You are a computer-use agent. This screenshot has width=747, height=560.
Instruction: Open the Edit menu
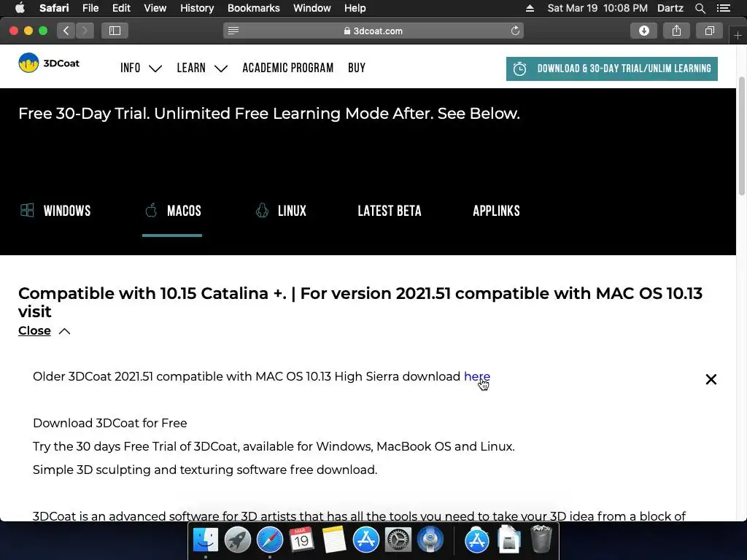[x=121, y=8]
